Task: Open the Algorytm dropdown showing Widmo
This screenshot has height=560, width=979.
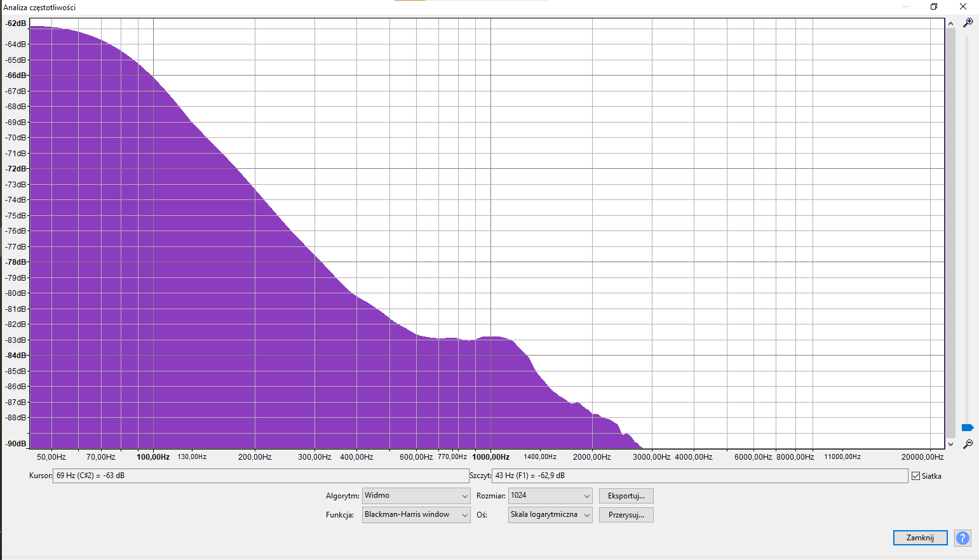Action: click(415, 496)
